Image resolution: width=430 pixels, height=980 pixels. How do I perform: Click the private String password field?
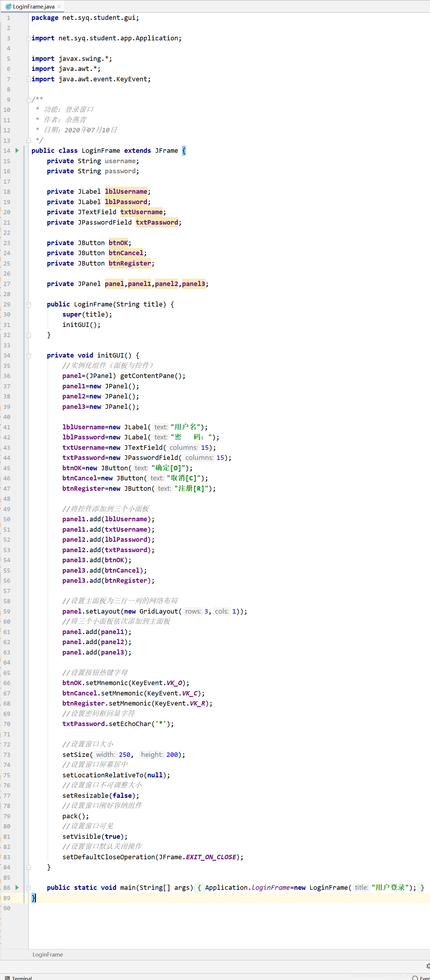(93, 171)
